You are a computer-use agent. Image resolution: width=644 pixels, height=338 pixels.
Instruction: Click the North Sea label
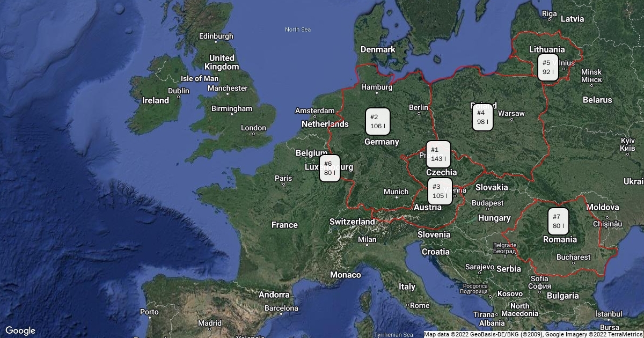[298, 30]
